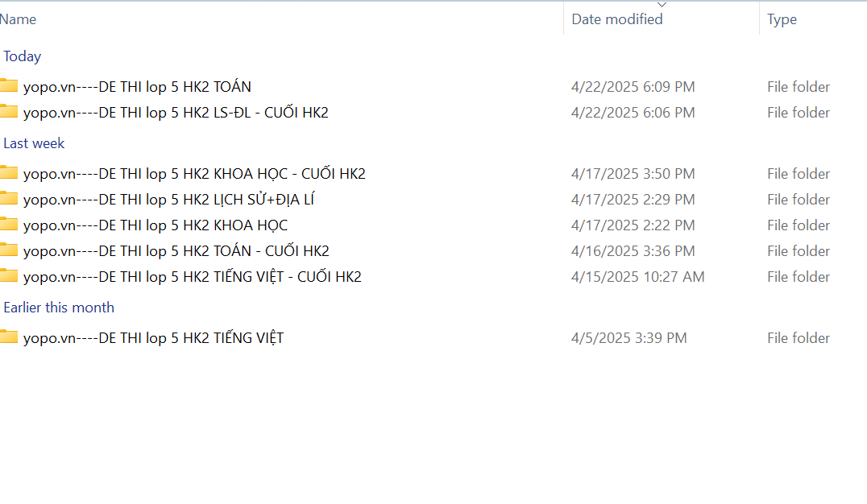Click the TIẾNG VIỆT - CUỐI HK2 folder icon
The width and height of the screenshot is (867, 504).
click(9, 275)
